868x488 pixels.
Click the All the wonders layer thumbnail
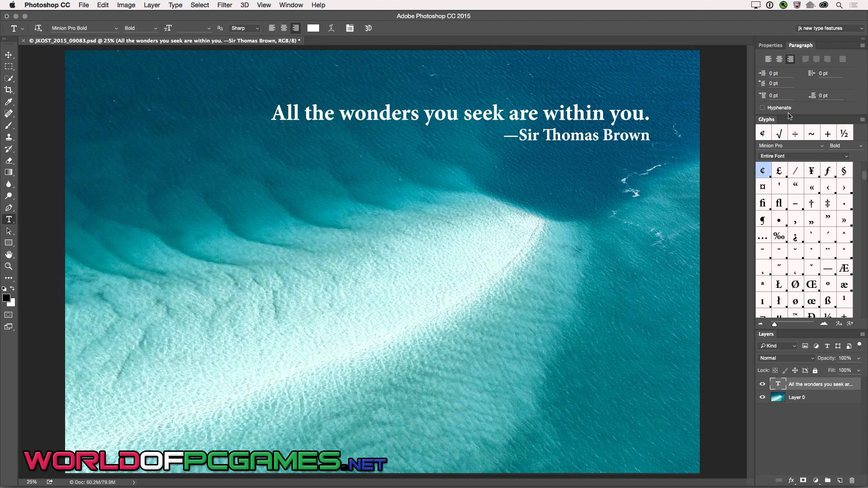click(x=778, y=384)
